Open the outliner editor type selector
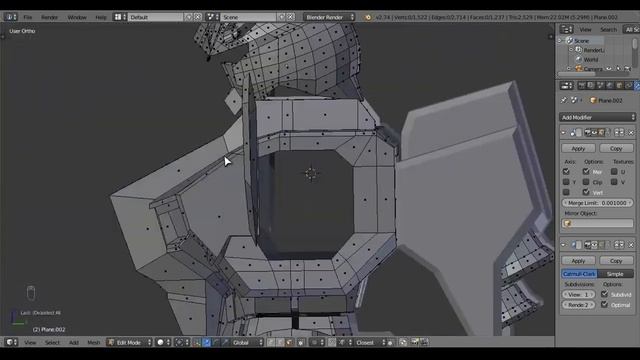This screenshot has width=640, height=360. click(567, 29)
